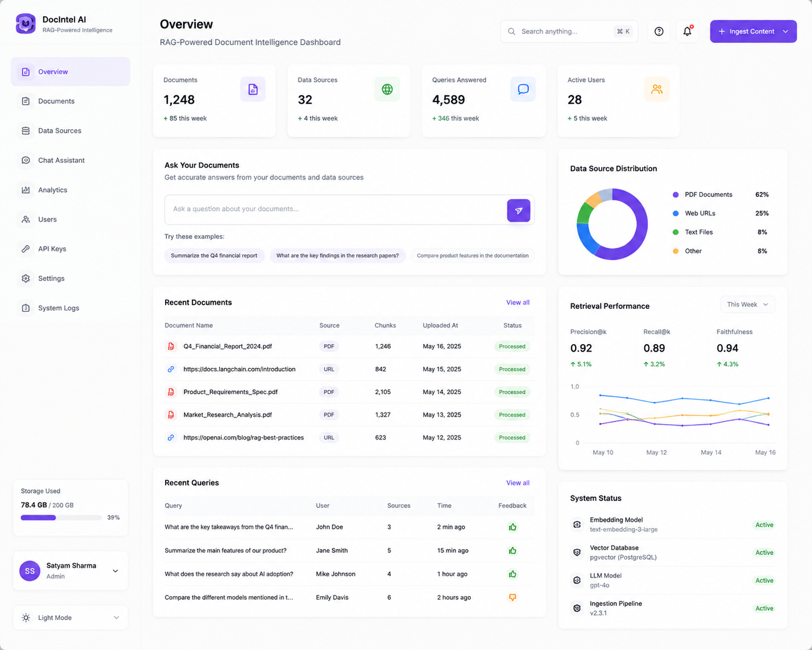812x650 pixels.
Task: Click the blue Web URLs legend dot
Action: pos(675,213)
